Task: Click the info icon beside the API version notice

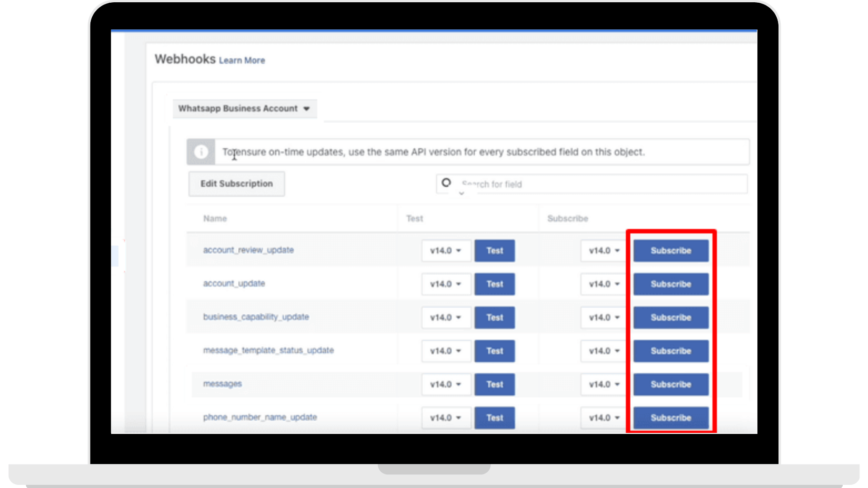Action: 202,152
